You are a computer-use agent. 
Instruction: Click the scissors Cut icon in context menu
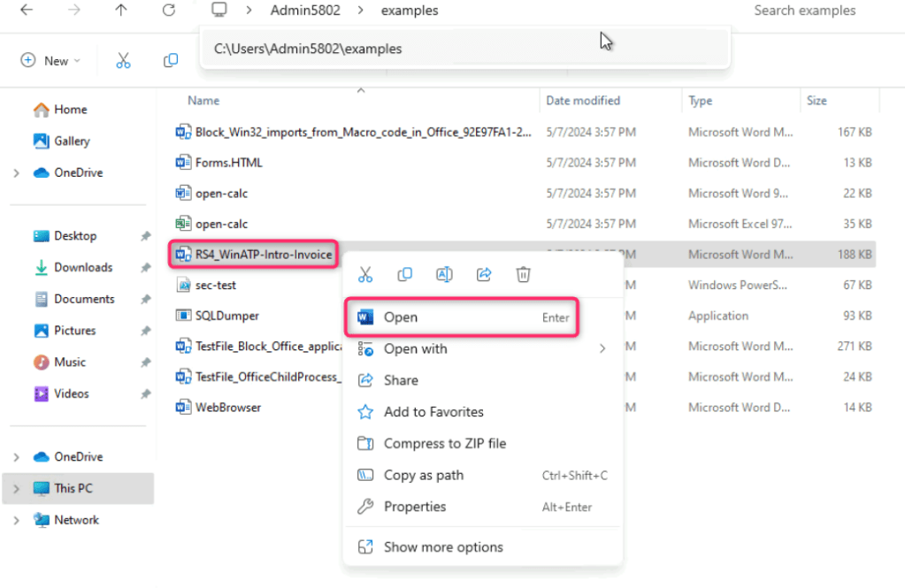pyautogui.click(x=365, y=275)
